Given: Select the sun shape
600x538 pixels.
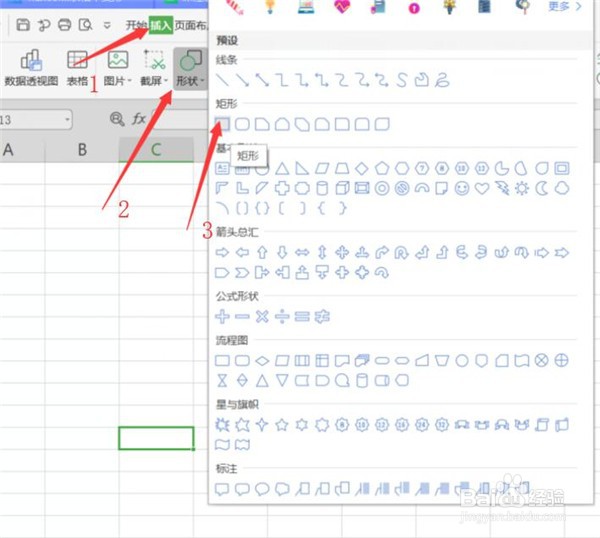Looking at the screenshot, I should pyautogui.click(x=522, y=188).
